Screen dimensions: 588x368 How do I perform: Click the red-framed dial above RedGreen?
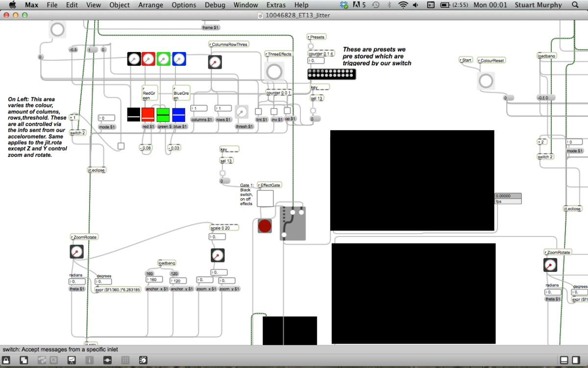pos(148,59)
